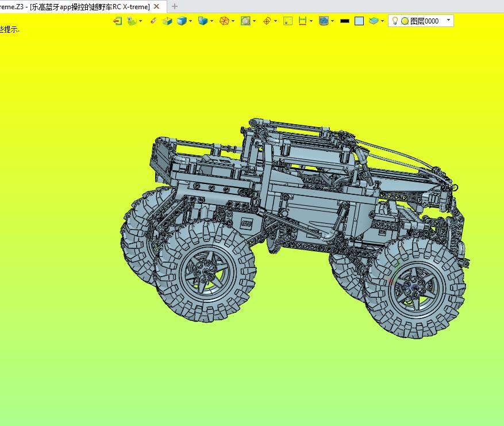Click the open-top yellow box icon
Viewport: 504px width, 426px height.
pyautogui.click(x=167, y=21)
